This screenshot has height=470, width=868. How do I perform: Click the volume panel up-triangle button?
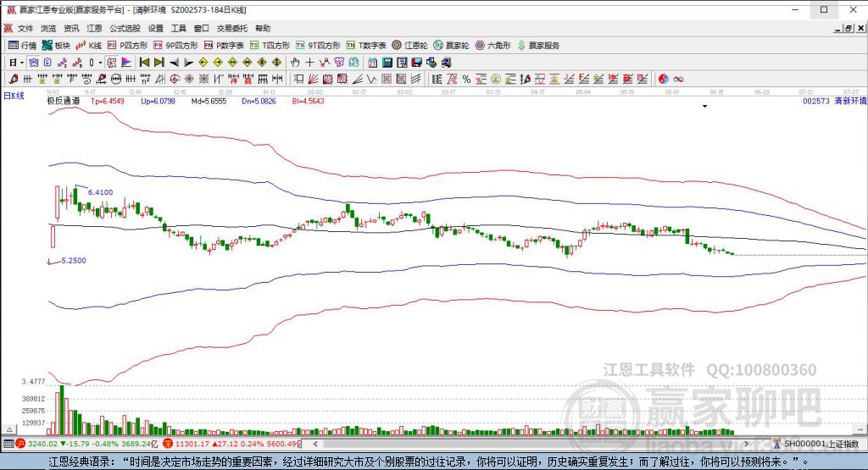[x=9, y=429]
